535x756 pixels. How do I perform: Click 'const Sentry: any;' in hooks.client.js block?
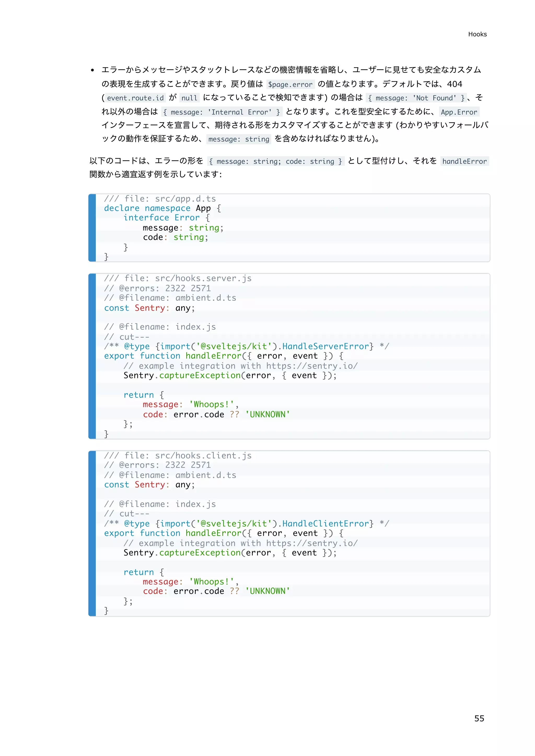(150, 485)
